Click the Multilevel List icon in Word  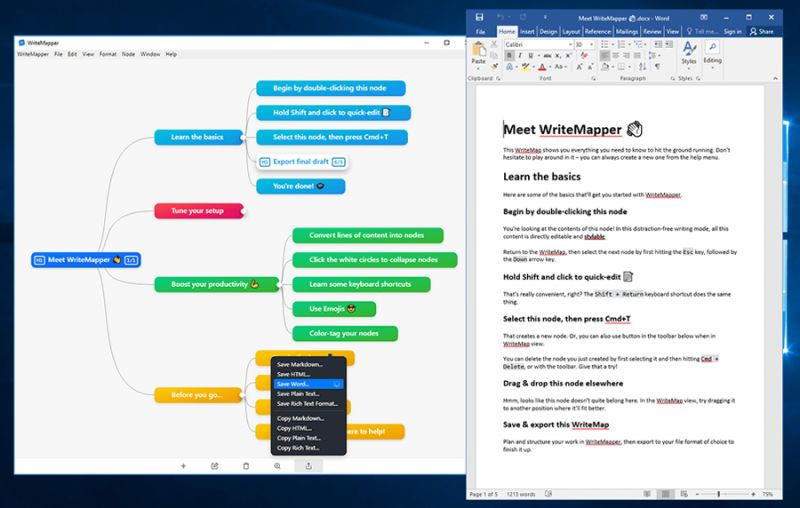pos(638,44)
